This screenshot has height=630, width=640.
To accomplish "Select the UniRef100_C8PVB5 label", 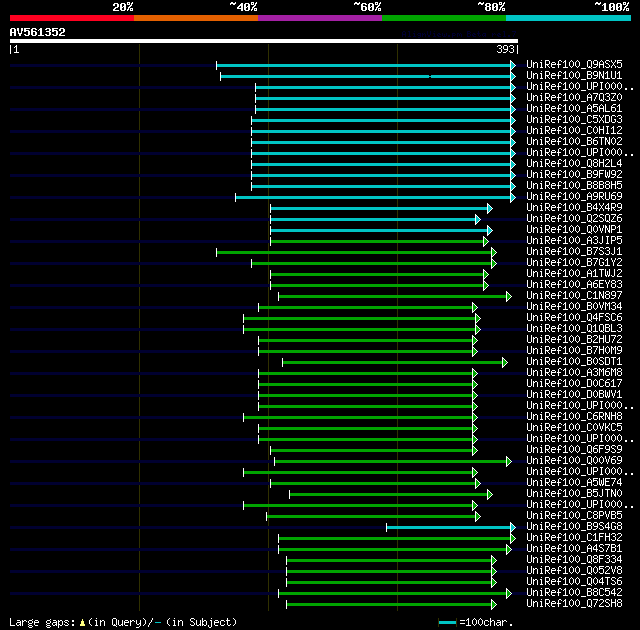I will pos(574,516).
